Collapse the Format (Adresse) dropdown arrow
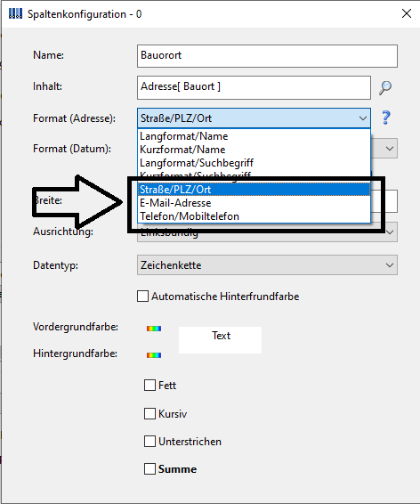Image resolution: width=420 pixels, height=504 pixels. (363, 118)
